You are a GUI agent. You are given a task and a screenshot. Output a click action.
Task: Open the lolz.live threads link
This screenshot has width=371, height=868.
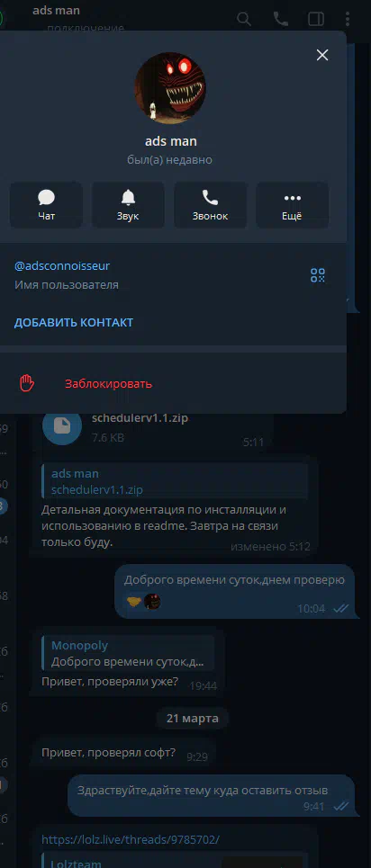[131, 840]
